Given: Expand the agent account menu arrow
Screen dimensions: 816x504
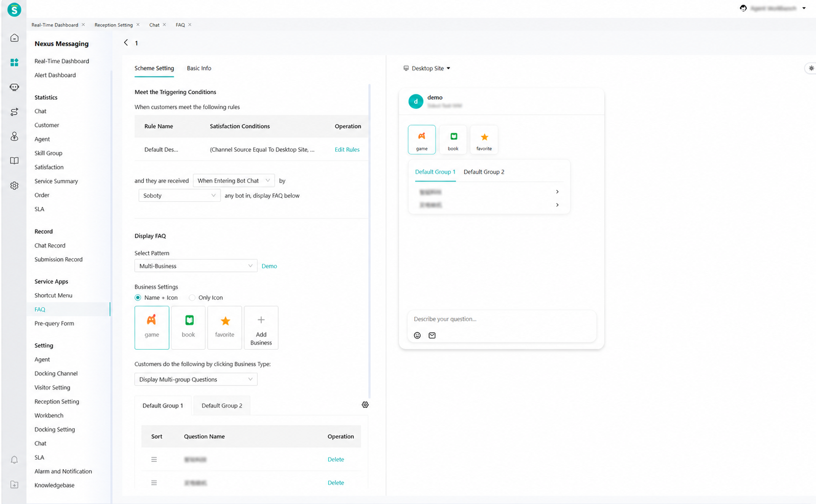Looking at the screenshot, I should click(804, 8).
